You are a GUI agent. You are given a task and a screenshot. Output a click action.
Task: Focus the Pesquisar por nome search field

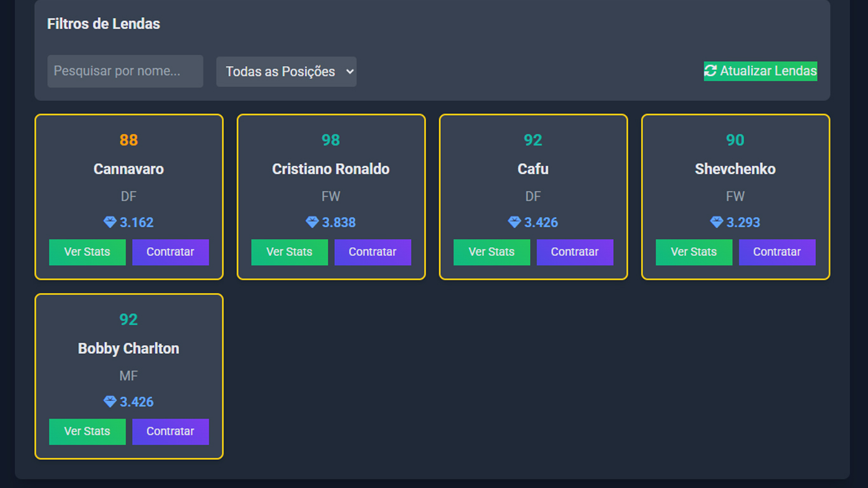coord(125,71)
